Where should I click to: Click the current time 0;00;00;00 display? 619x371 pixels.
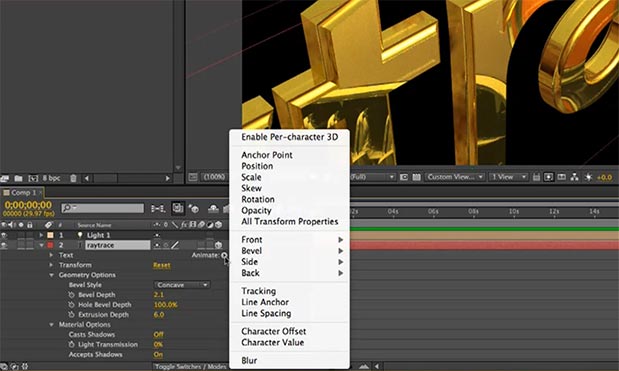click(x=28, y=205)
